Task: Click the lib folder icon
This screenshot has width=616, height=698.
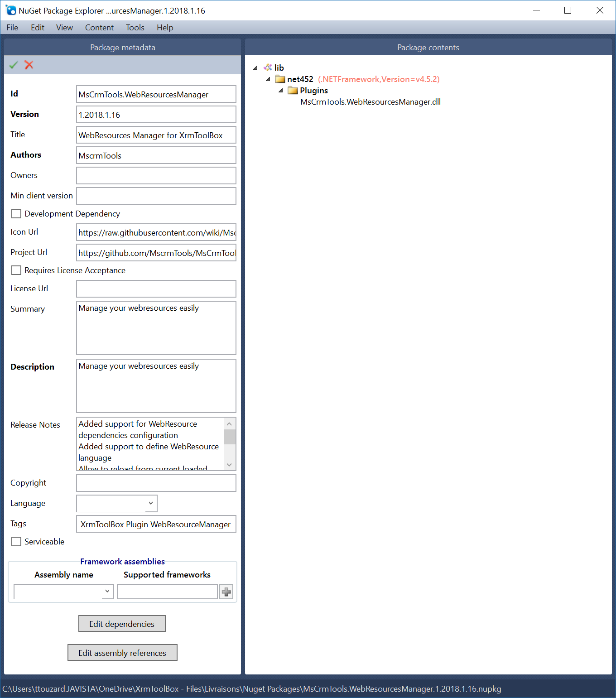Action: pos(268,67)
